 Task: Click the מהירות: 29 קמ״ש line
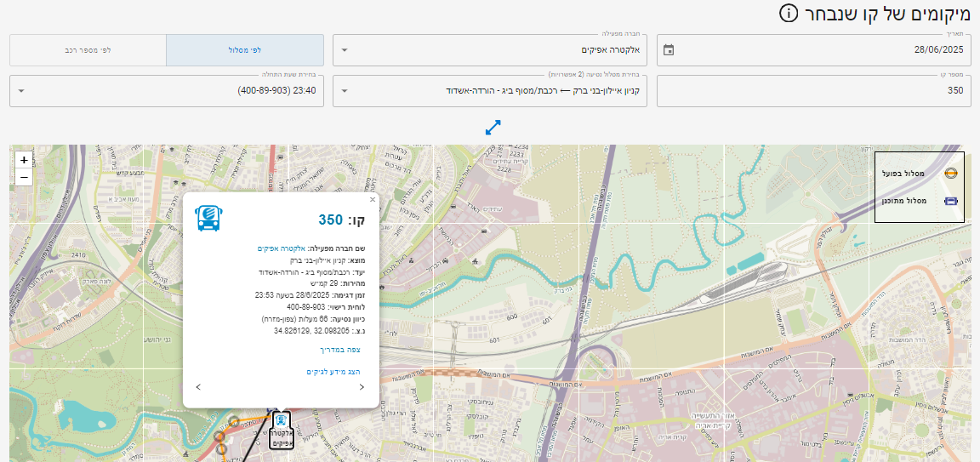tap(335, 283)
